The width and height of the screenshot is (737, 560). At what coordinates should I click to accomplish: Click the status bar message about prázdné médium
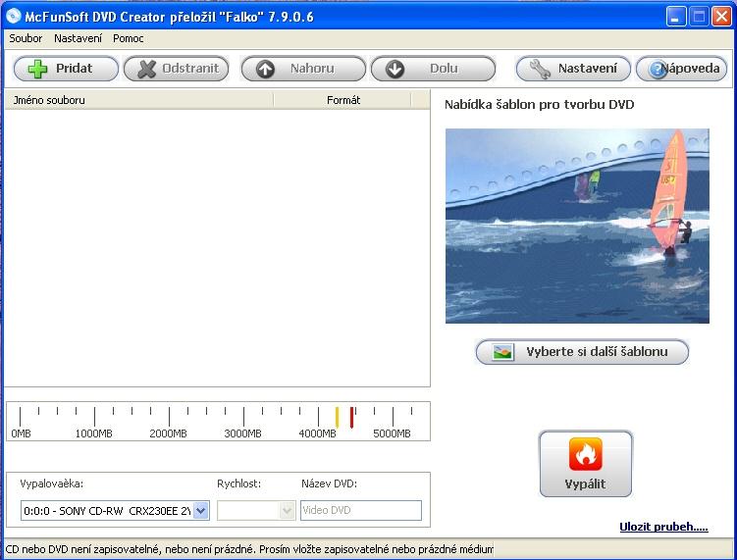(249, 549)
